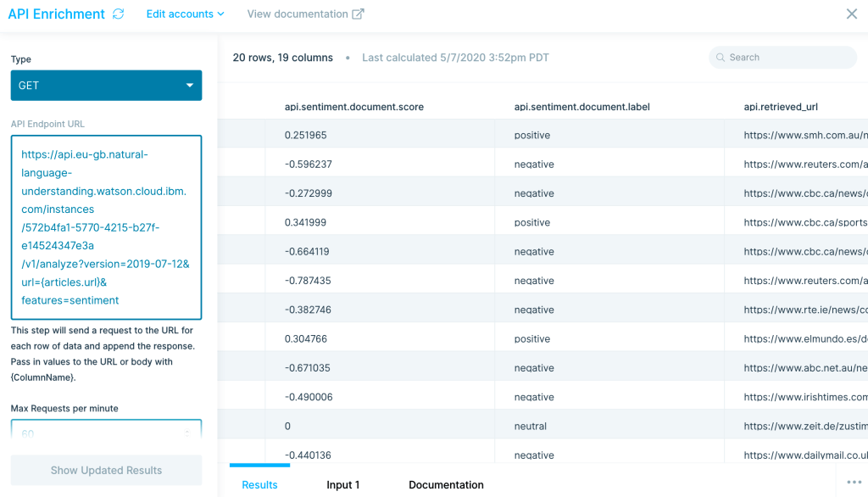Close the API Enrichment panel

coord(851,14)
